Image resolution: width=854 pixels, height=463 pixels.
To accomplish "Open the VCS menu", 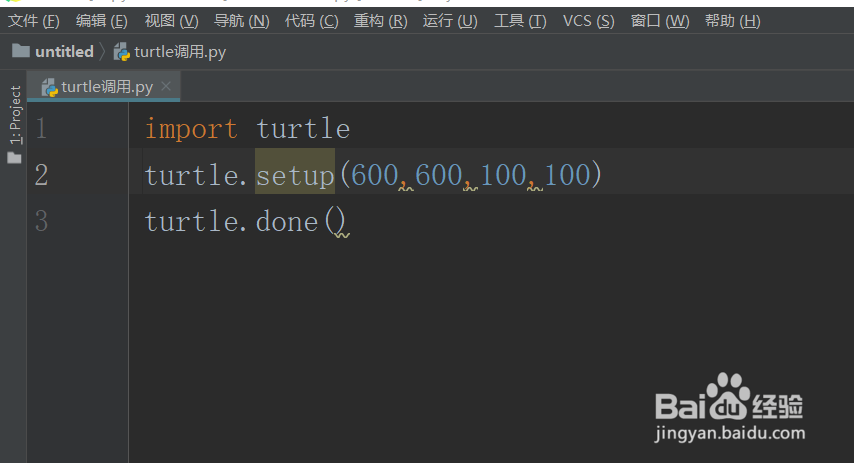I will click(x=588, y=21).
